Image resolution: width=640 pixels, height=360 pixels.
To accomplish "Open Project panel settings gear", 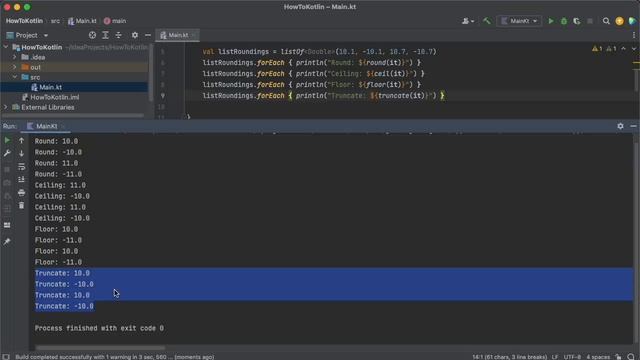I will point(135,35).
